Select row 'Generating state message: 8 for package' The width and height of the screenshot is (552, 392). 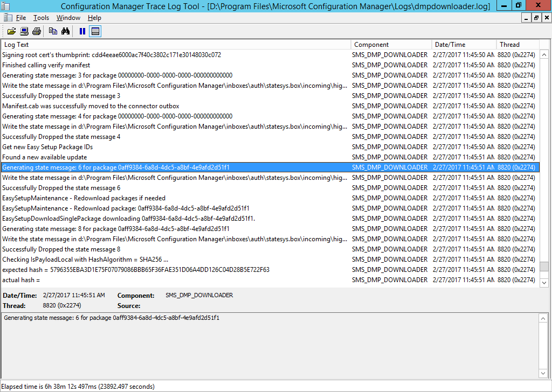click(x=270, y=229)
